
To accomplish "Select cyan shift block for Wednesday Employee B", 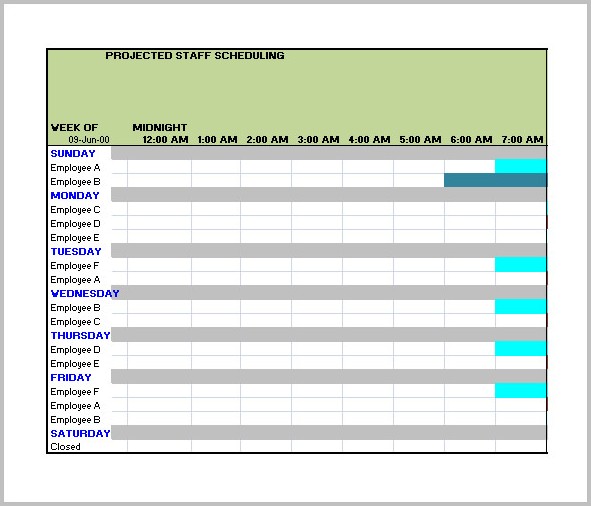I will coord(521,306).
